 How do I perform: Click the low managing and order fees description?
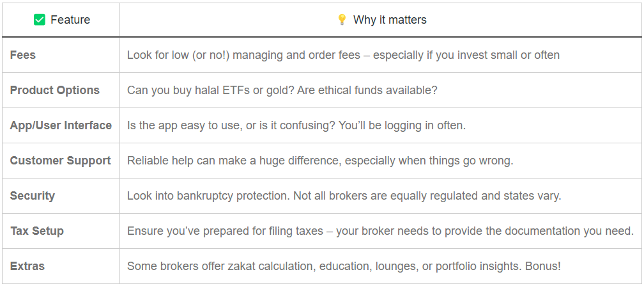click(x=343, y=55)
